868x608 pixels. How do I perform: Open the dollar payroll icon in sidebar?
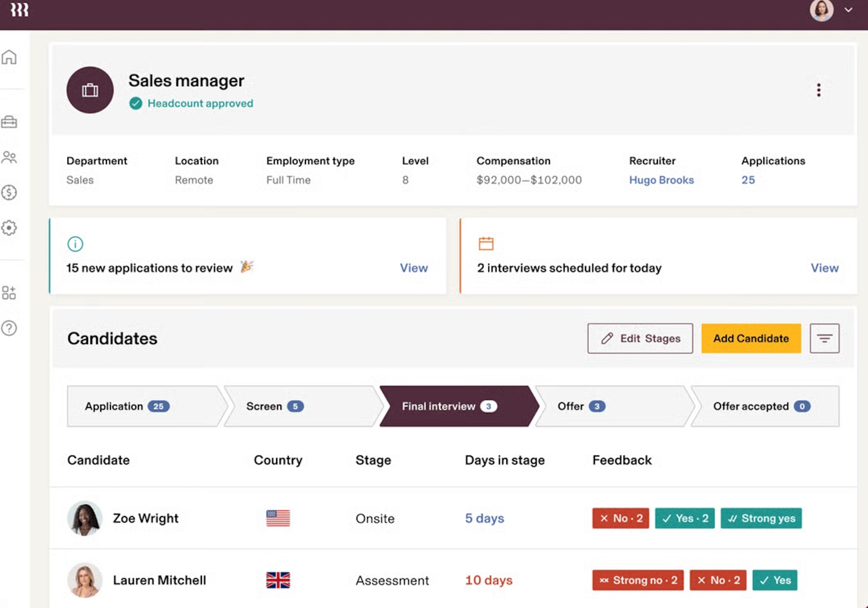pyautogui.click(x=9, y=192)
